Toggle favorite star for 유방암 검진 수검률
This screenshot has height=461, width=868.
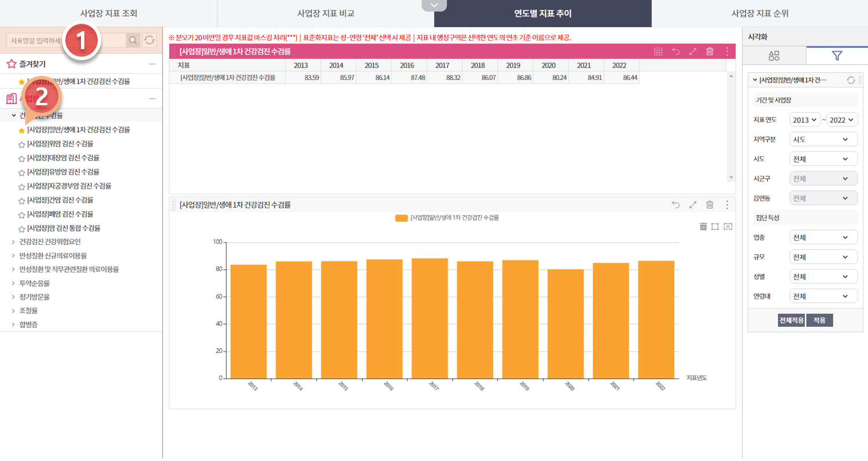click(x=21, y=172)
